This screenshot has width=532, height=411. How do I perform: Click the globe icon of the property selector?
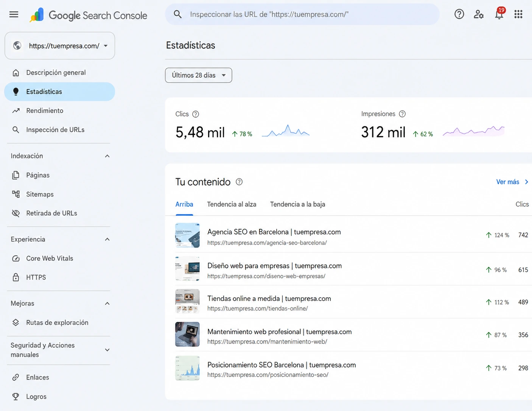(17, 46)
